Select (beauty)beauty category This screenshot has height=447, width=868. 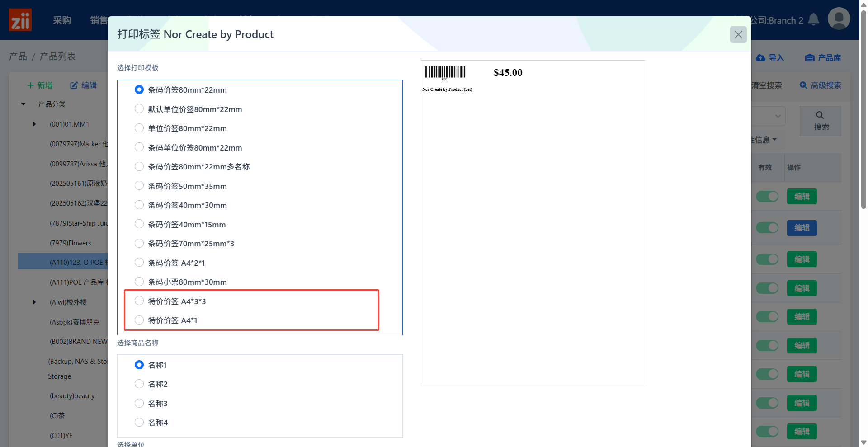(72, 396)
